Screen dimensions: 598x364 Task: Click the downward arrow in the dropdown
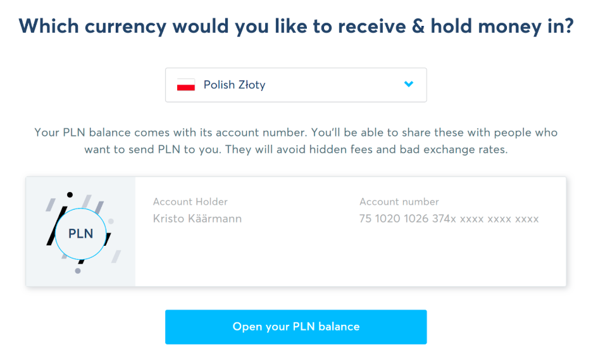pyautogui.click(x=409, y=85)
